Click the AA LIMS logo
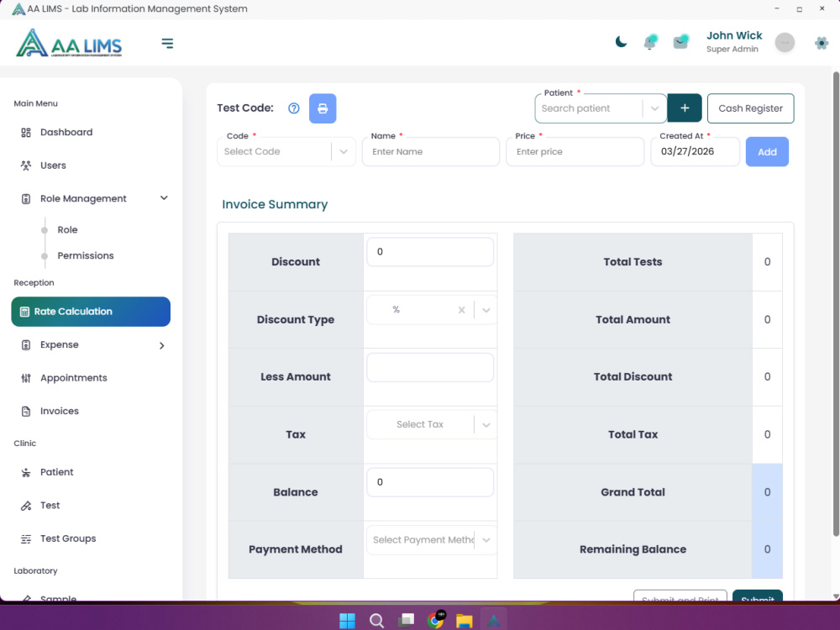The image size is (840, 630). coord(69,43)
